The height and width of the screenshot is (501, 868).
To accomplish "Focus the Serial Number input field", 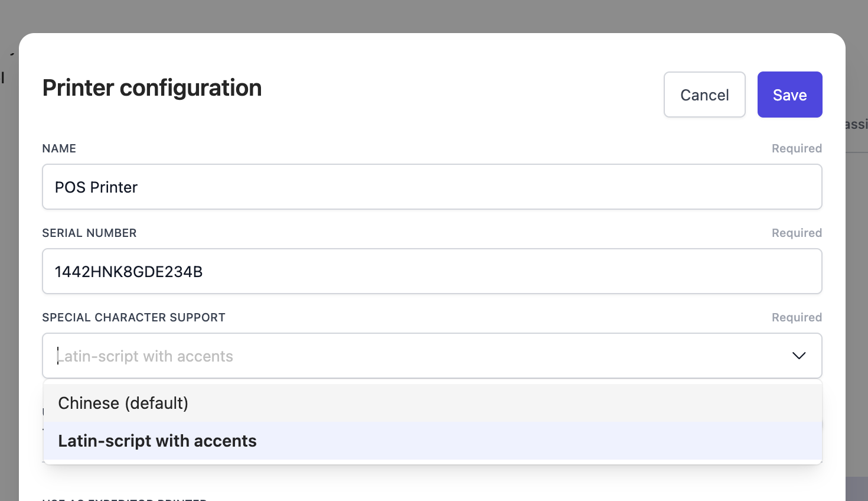I will [x=432, y=271].
